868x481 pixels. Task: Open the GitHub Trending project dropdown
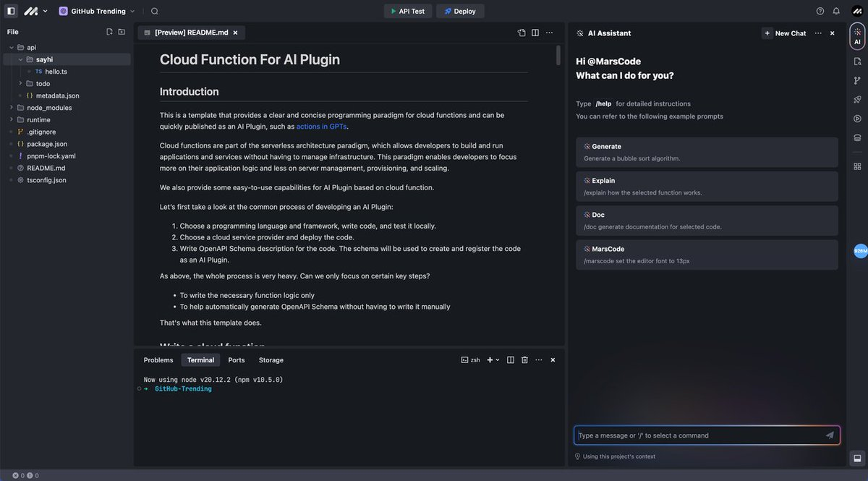tap(97, 11)
